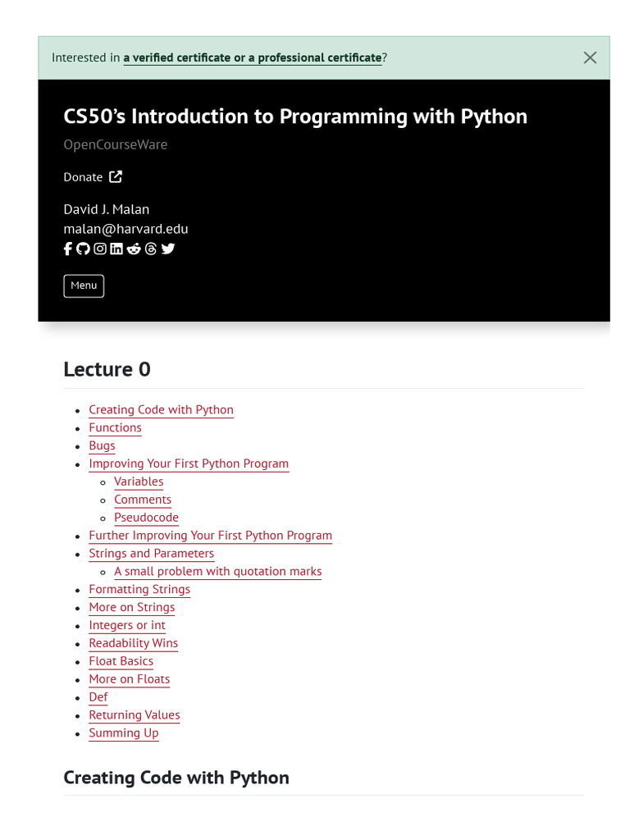The height and width of the screenshot is (840, 630).
Task: Open Improving Your First Python Program link
Action: [x=189, y=463]
